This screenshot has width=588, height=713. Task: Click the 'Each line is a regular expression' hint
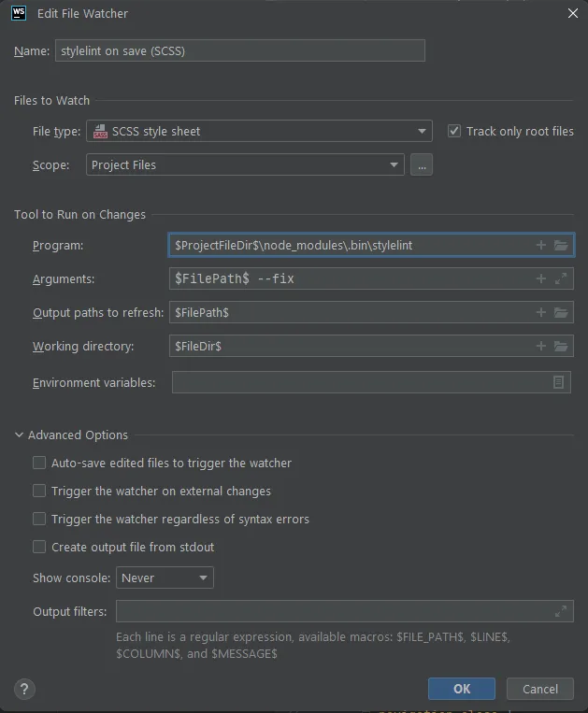point(313,645)
